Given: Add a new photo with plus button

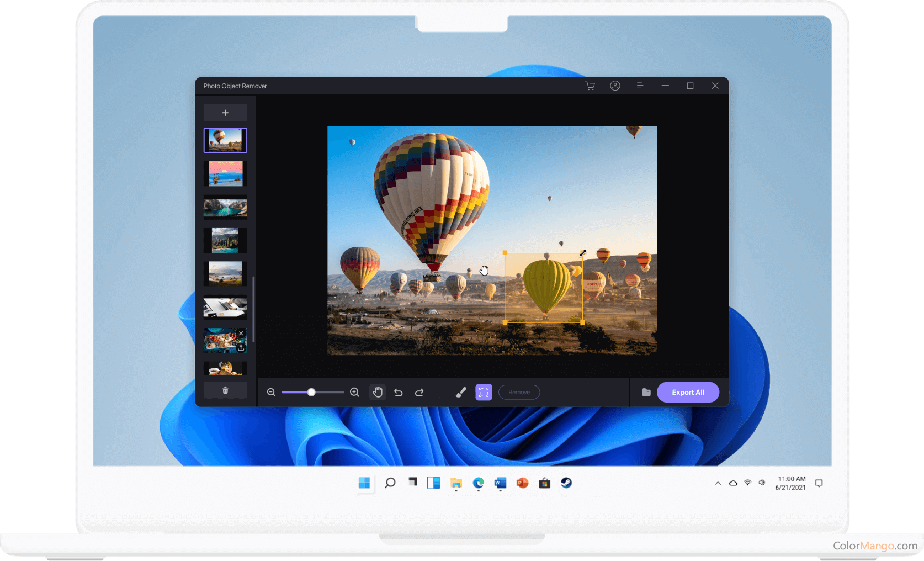Looking at the screenshot, I should 225,113.
